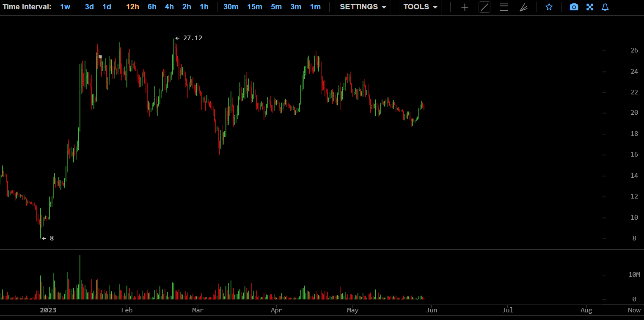The height and width of the screenshot is (320, 644).
Task: Click the 2023 label on time axis
Action: point(48,310)
